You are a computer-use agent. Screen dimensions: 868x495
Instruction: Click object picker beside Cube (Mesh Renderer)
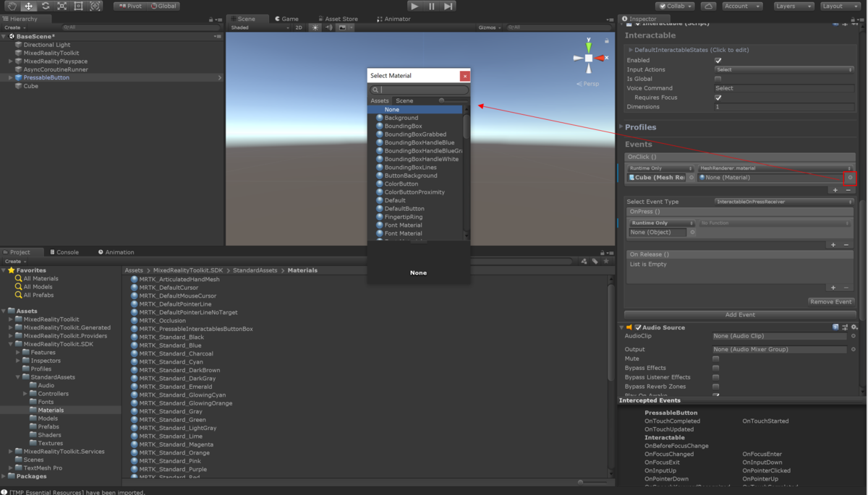(x=692, y=177)
